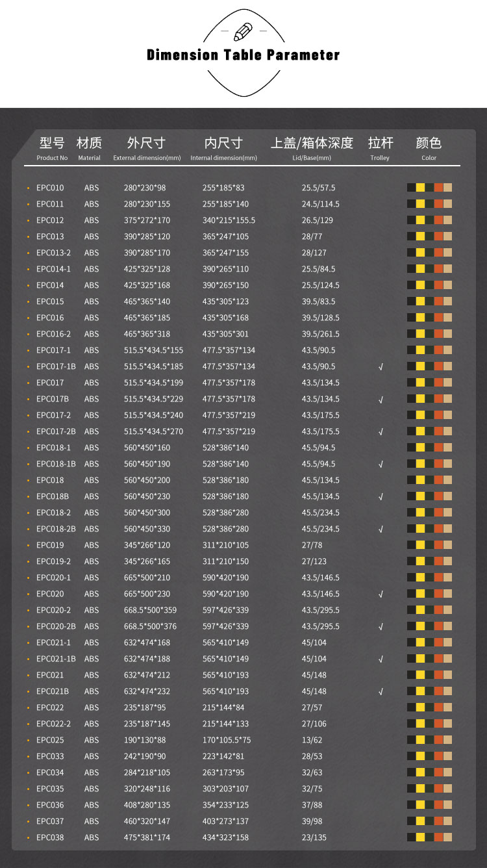The height and width of the screenshot is (868, 487).
Task: Click the pencil icon above the title
Action: pos(243,31)
